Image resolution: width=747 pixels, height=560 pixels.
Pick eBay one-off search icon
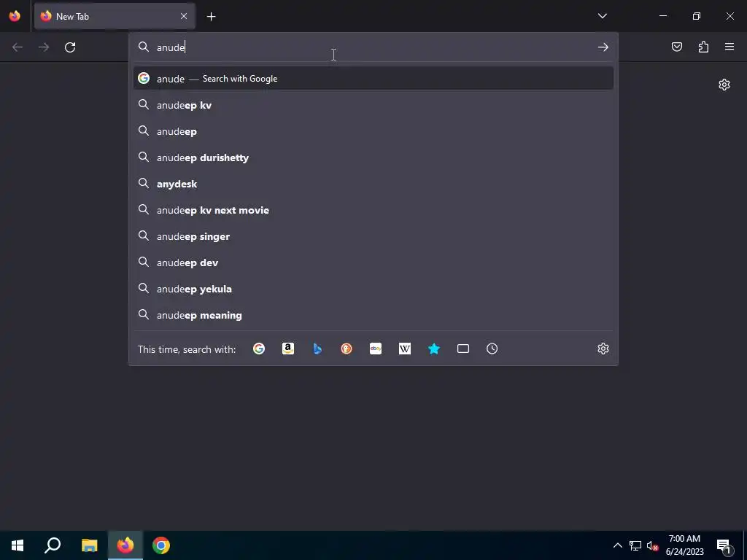click(x=376, y=349)
